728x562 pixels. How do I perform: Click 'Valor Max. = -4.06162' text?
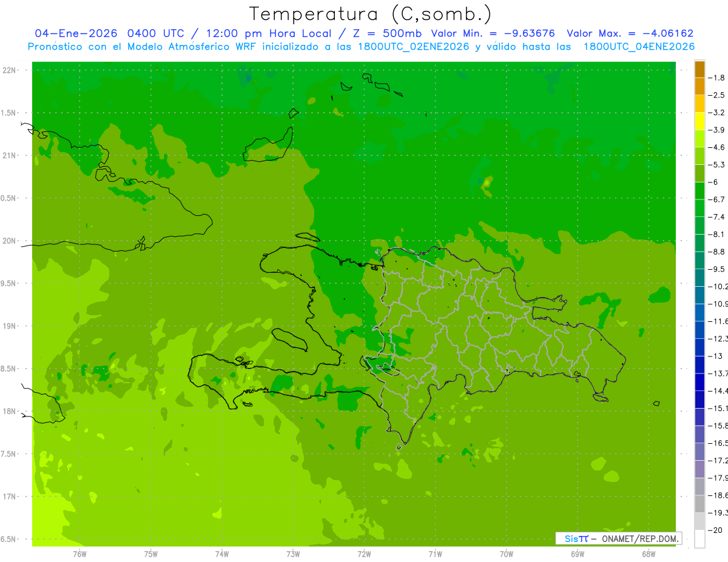pos(630,33)
